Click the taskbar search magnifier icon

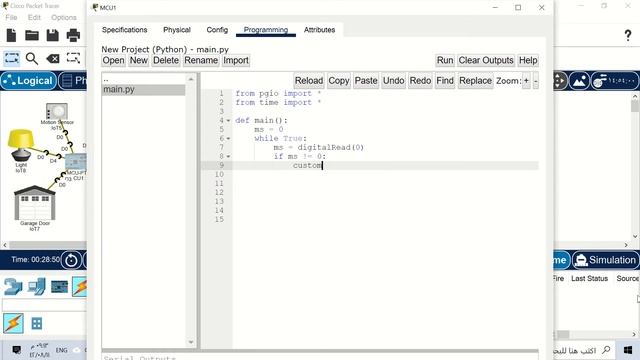[x=607, y=350]
